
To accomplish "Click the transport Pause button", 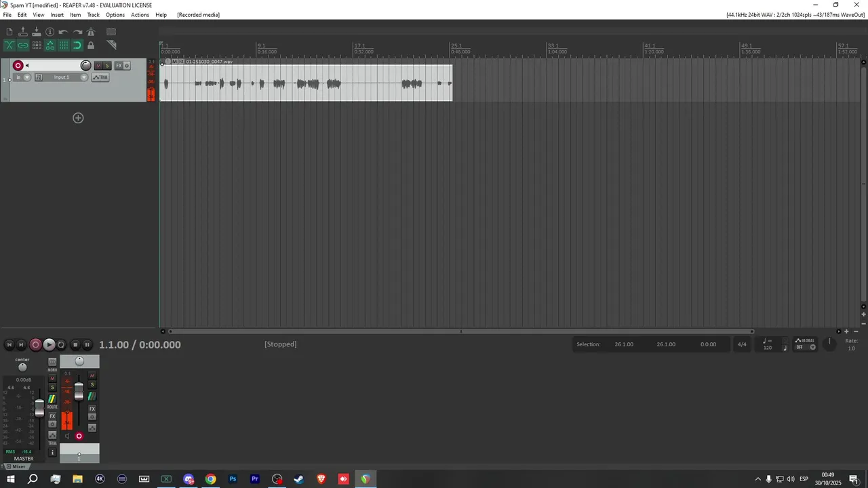I will (87, 345).
